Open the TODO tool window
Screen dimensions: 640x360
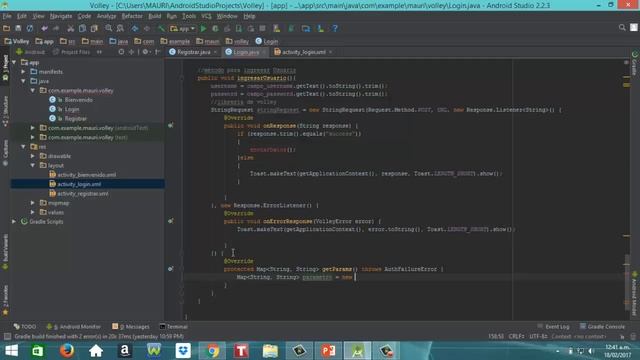click(x=25, y=327)
